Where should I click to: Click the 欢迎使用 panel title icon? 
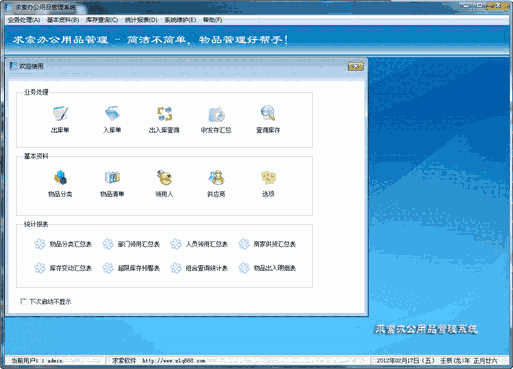point(13,66)
